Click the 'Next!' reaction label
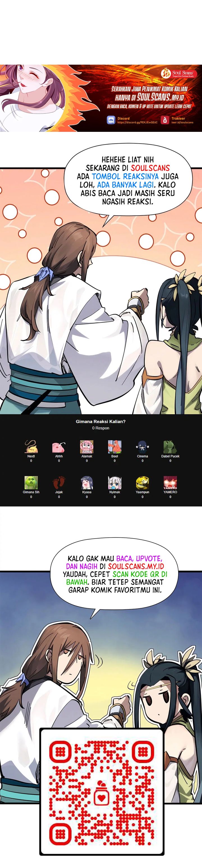This screenshot has height=868, width=202. click(x=31, y=456)
